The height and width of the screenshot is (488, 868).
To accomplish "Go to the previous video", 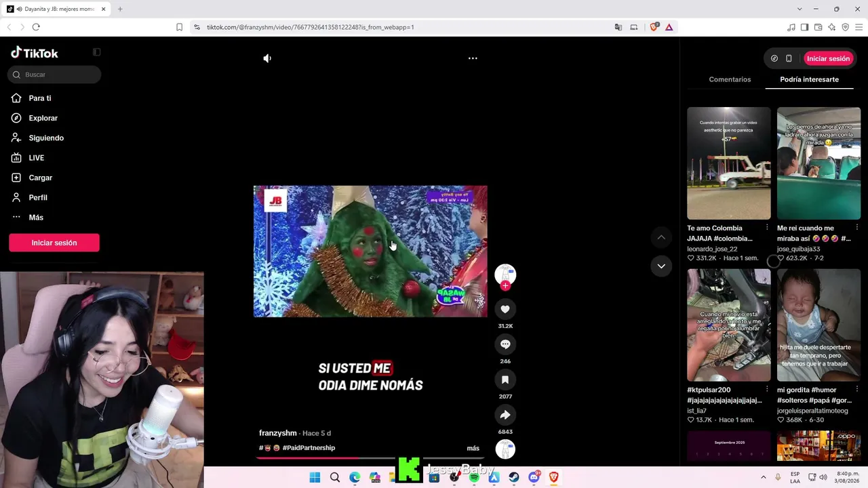I will pos(661,237).
